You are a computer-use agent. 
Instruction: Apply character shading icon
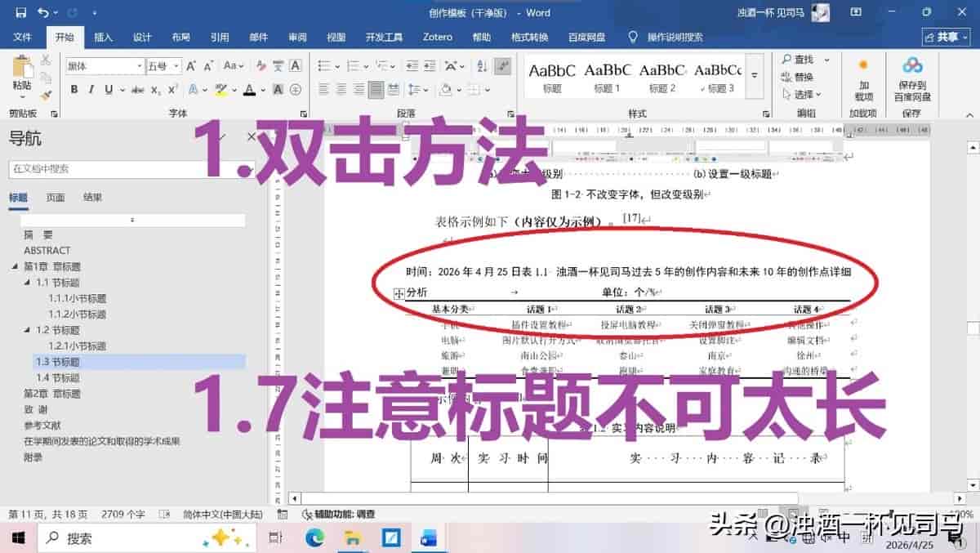tap(278, 90)
